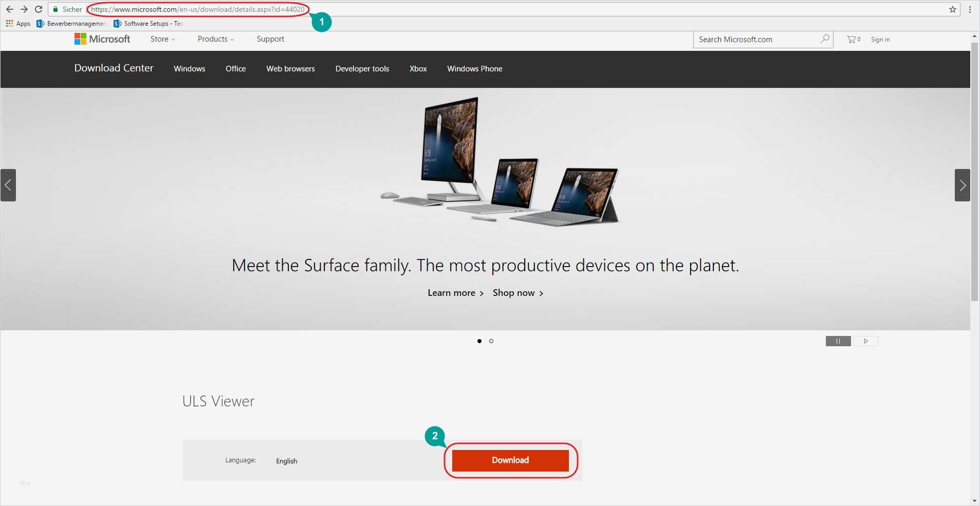
Task: Open the Windows Phone category
Action: pyautogui.click(x=475, y=69)
